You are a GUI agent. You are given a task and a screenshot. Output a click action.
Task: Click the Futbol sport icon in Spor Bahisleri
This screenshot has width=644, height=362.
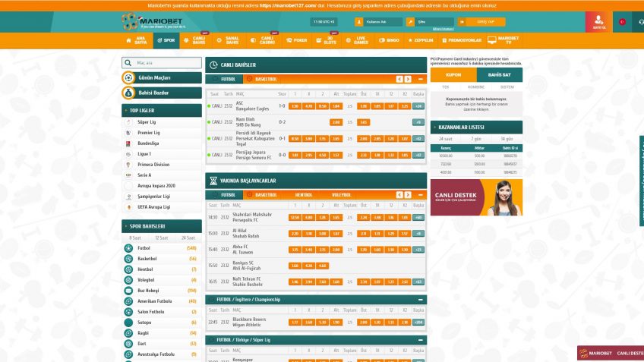pyautogui.click(x=128, y=248)
